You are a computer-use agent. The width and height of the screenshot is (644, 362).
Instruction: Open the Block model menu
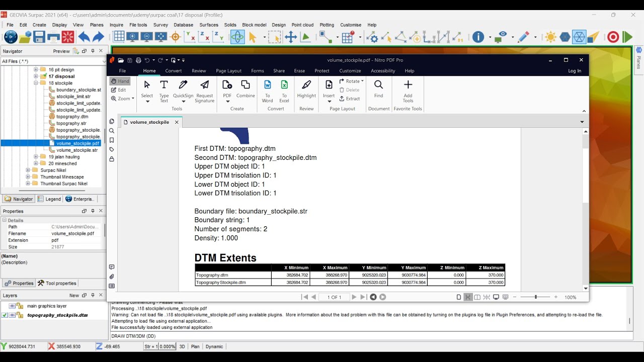[254, 25]
